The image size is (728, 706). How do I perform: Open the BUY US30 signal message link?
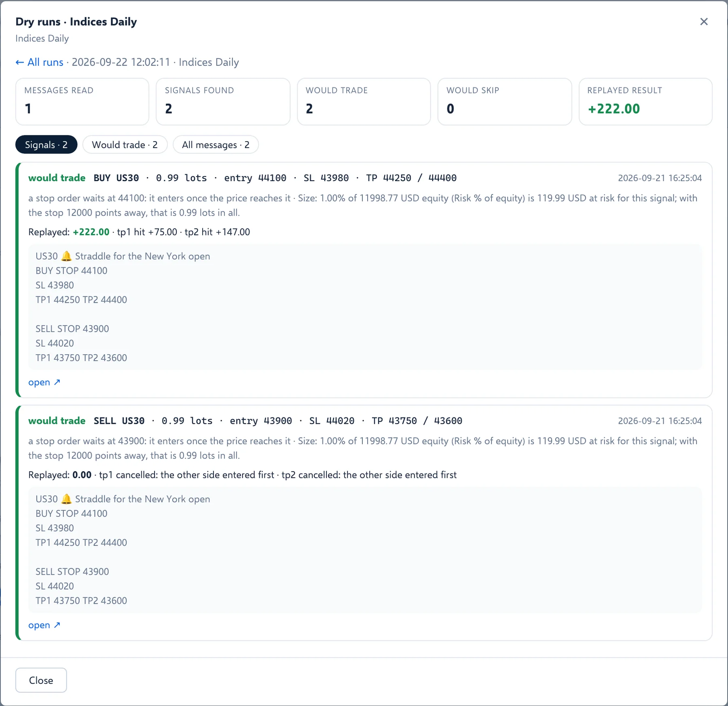click(x=44, y=382)
